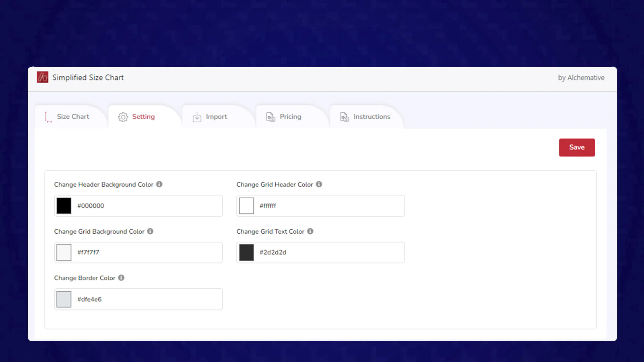Click info icon beside Change Border Color
The height and width of the screenshot is (362, 644).
[x=121, y=278]
